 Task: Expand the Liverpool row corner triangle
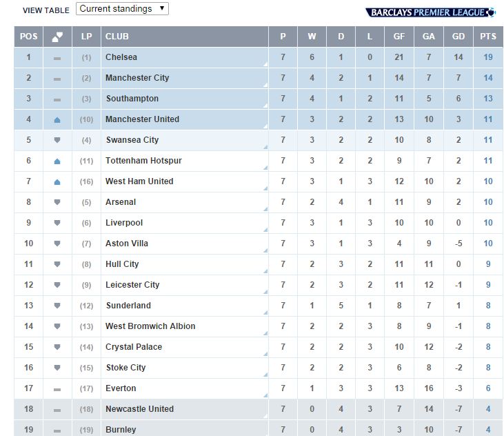(265, 230)
